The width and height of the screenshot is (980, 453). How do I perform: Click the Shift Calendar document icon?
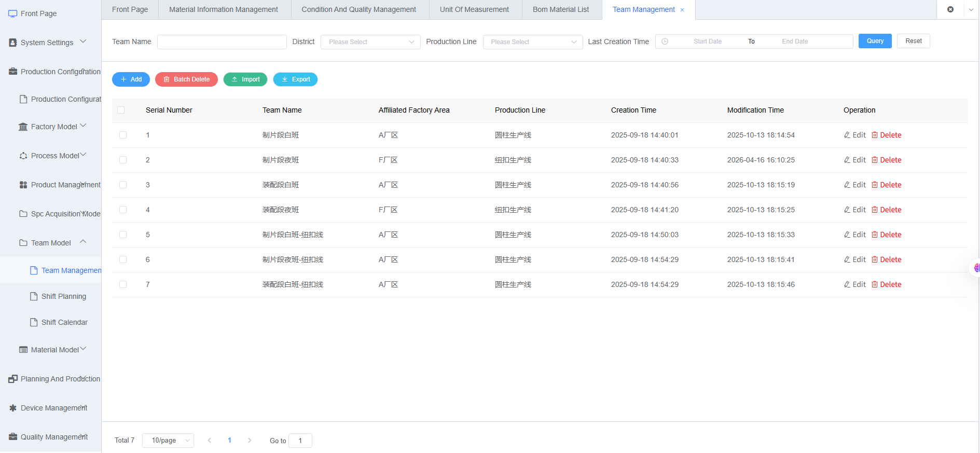(x=34, y=322)
